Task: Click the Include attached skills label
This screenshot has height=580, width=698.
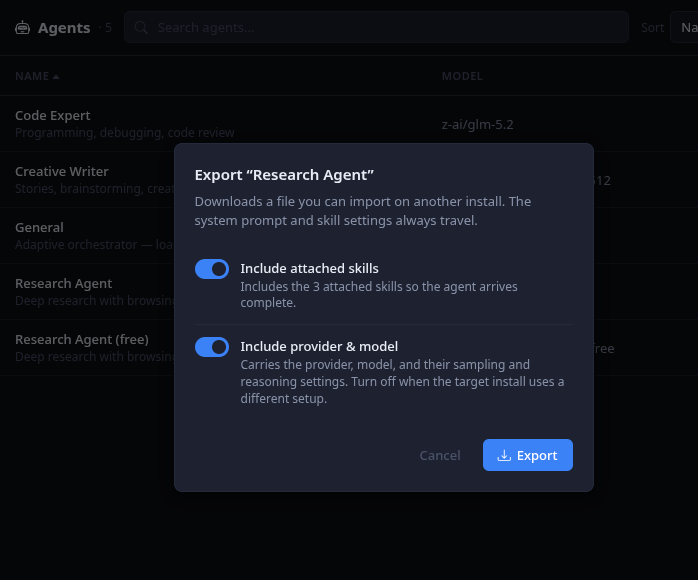Action: pos(309,268)
